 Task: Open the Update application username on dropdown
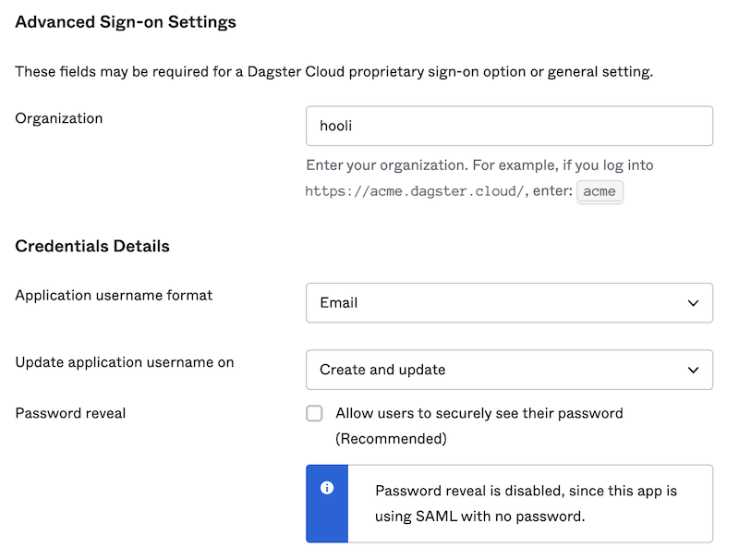pos(509,370)
